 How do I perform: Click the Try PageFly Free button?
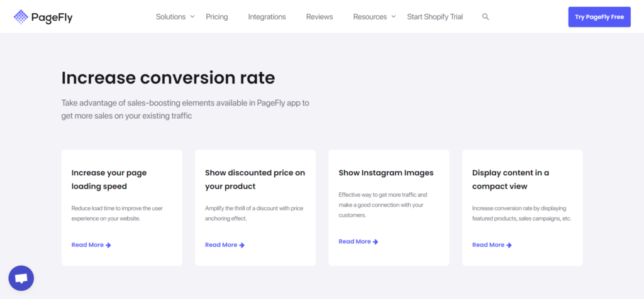coord(599,17)
